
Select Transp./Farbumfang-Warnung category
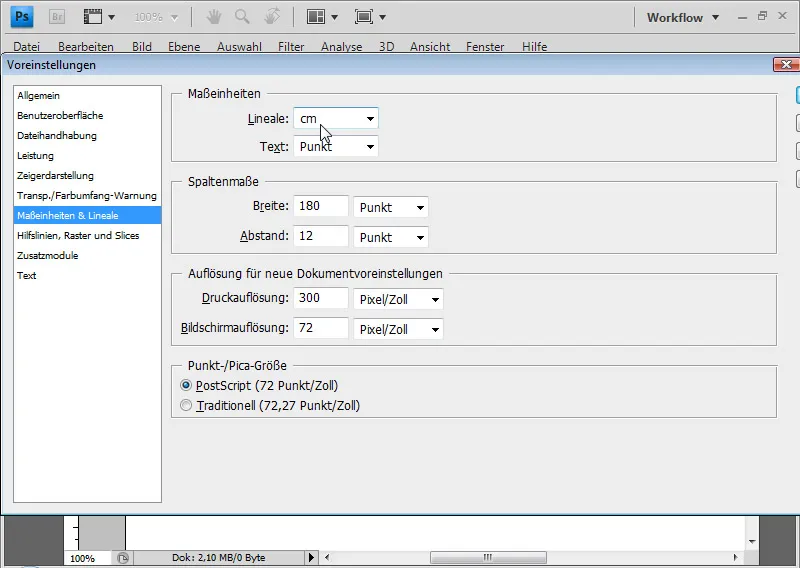click(87, 195)
